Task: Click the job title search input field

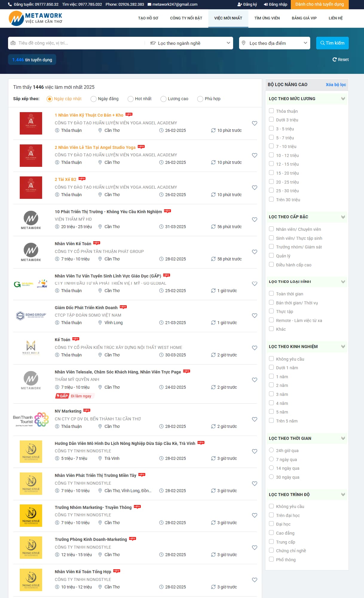Action: tap(78, 43)
